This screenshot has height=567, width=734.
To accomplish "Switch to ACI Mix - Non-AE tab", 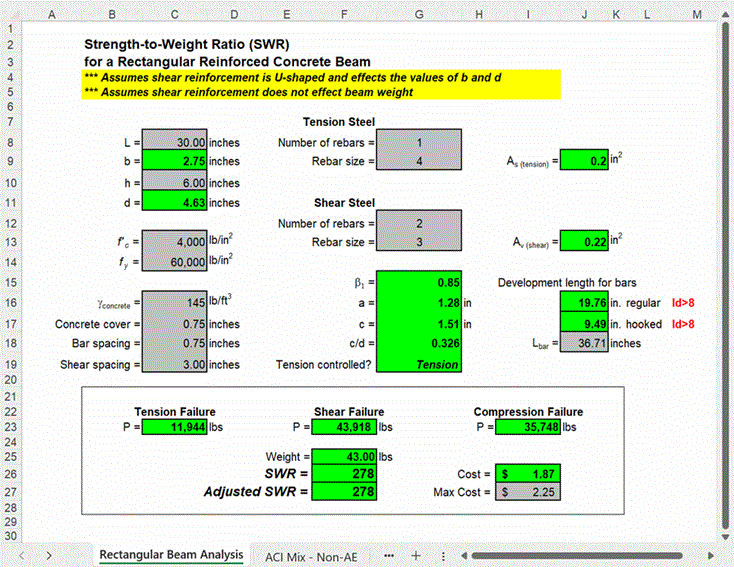I will pyautogui.click(x=311, y=555).
